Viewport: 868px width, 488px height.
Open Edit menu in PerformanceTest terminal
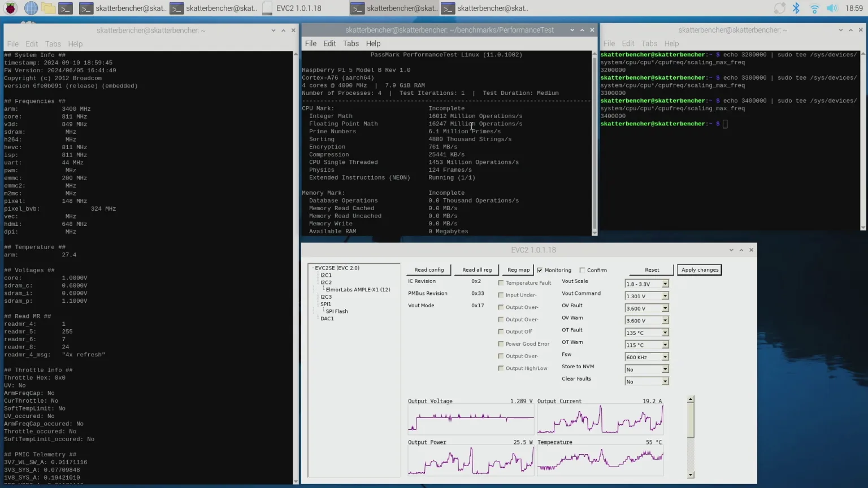(x=329, y=43)
